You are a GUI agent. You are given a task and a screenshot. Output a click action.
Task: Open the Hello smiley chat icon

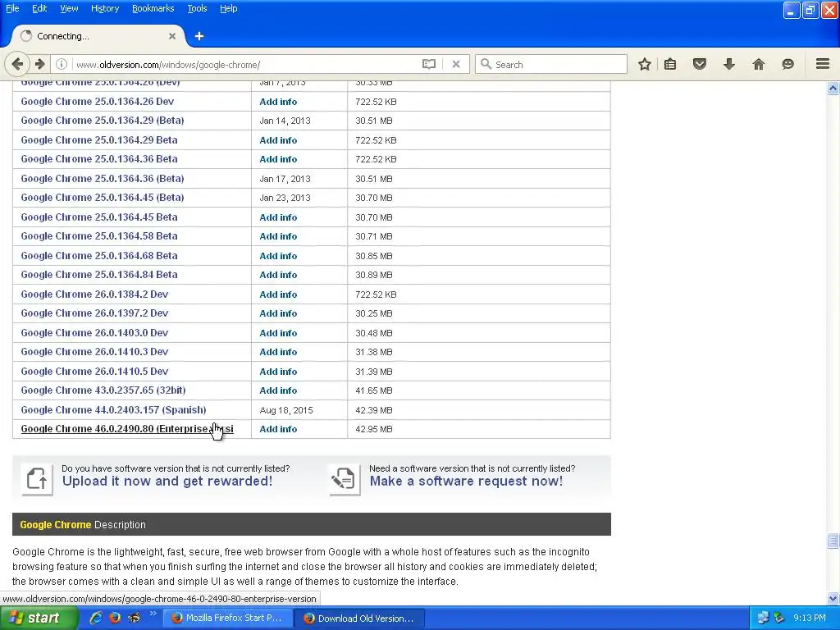(x=788, y=64)
